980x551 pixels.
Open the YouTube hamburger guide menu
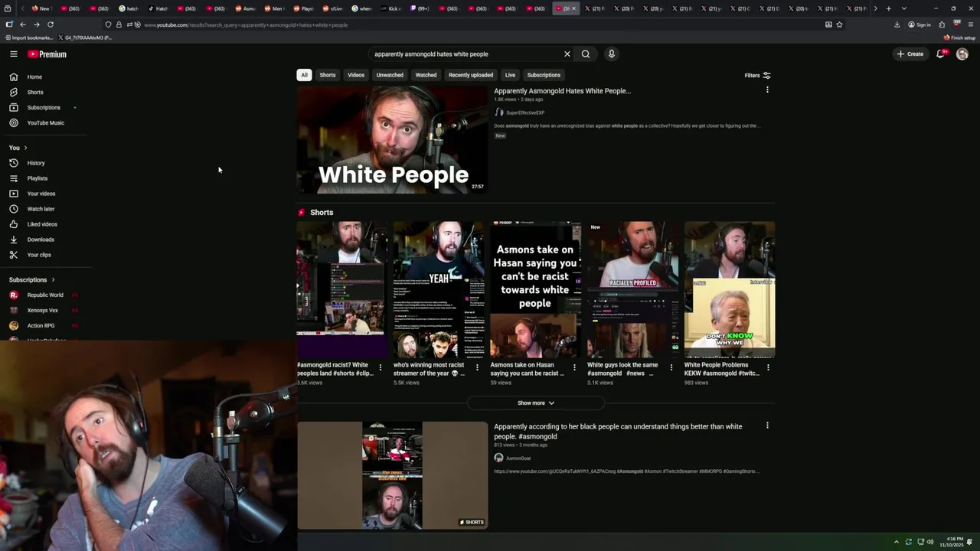click(13, 54)
